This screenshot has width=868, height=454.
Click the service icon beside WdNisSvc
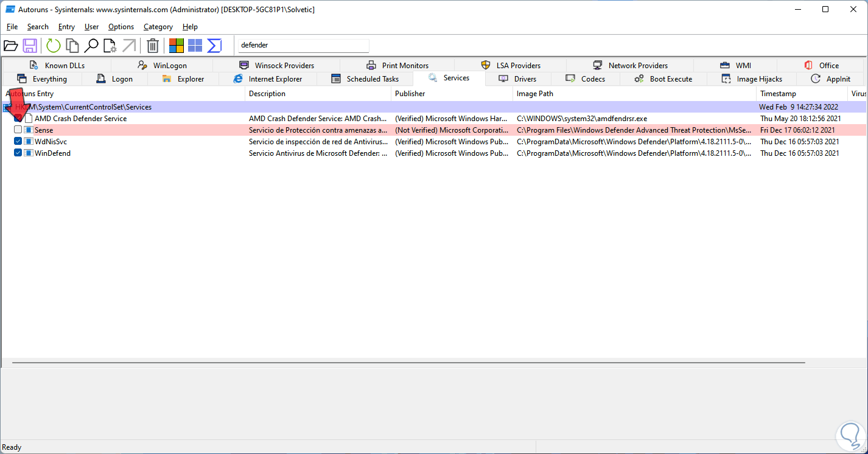point(29,142)
